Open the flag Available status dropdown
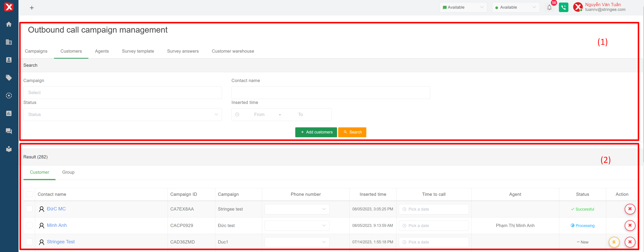The image size is (644, 252). (463, 7)
